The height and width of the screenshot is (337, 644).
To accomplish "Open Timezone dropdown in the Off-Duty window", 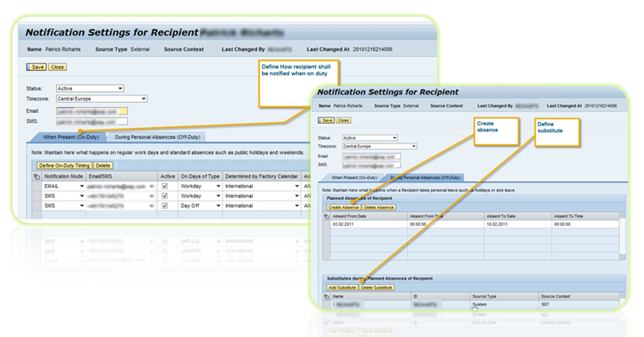I will [x=414, y=146].
